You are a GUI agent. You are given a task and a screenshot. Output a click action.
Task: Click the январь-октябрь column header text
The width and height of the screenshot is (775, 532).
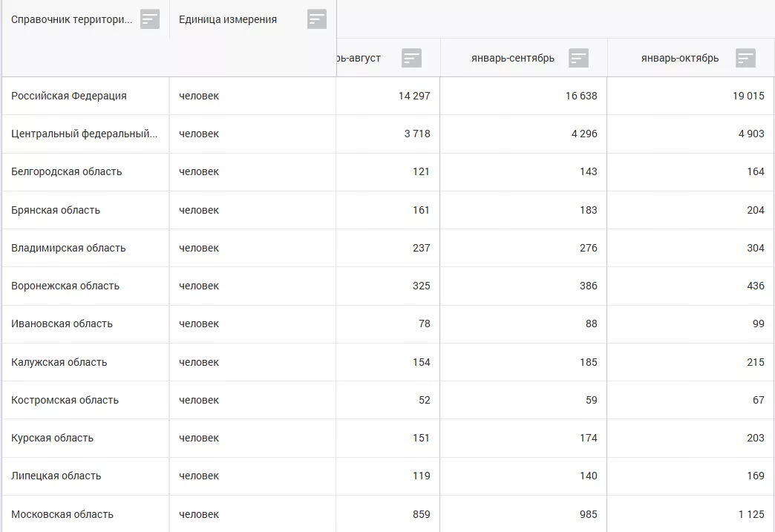click(679, 59)
